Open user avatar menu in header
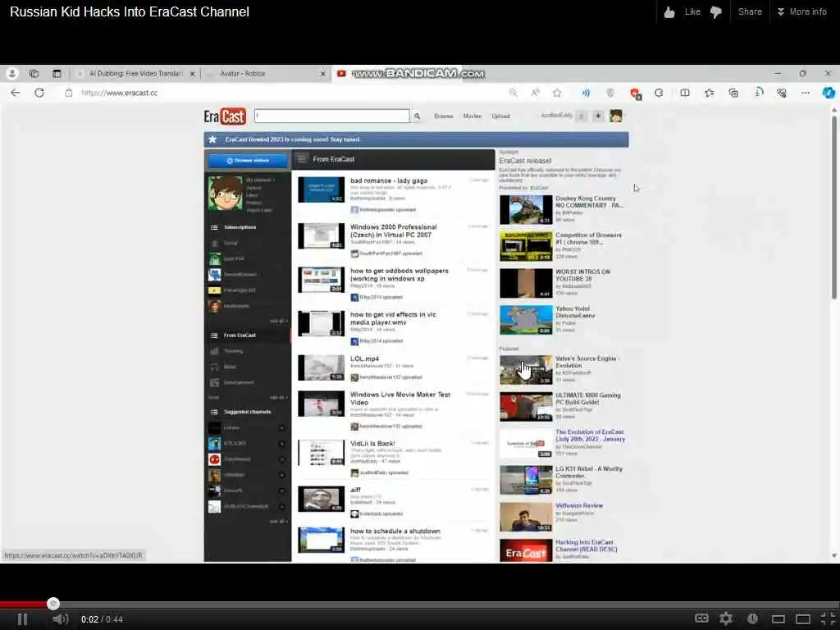 coord(615,116)
